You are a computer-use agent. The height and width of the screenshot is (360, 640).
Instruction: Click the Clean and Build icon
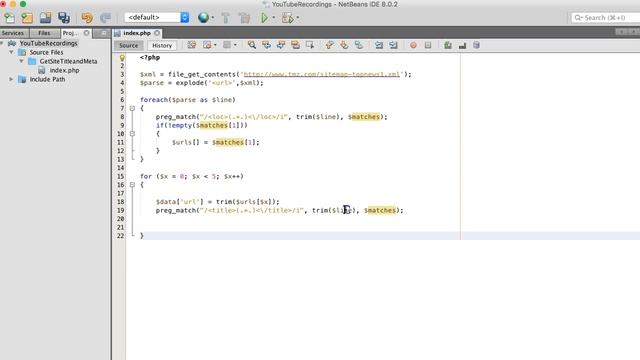245,18
